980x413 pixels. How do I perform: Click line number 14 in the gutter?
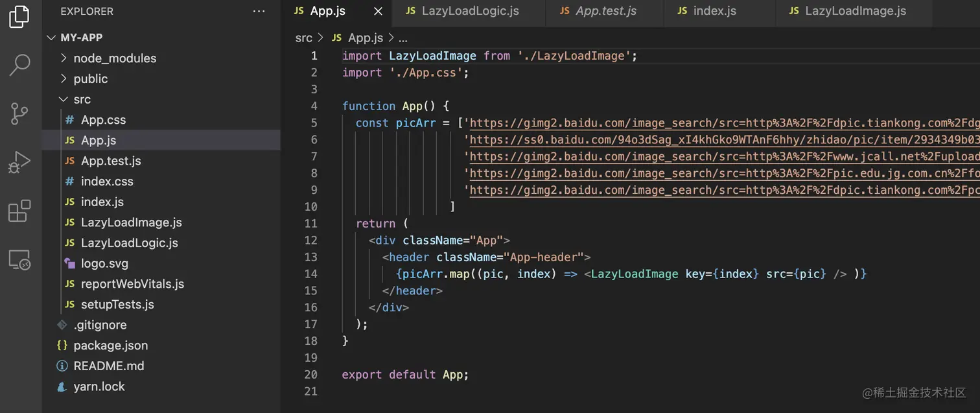pos(310,274)
